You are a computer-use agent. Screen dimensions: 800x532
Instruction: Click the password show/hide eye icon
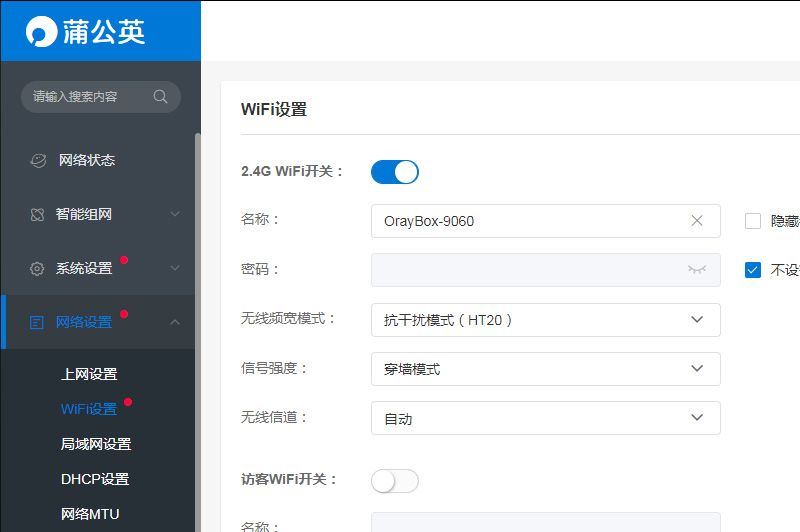pos(697,270)
